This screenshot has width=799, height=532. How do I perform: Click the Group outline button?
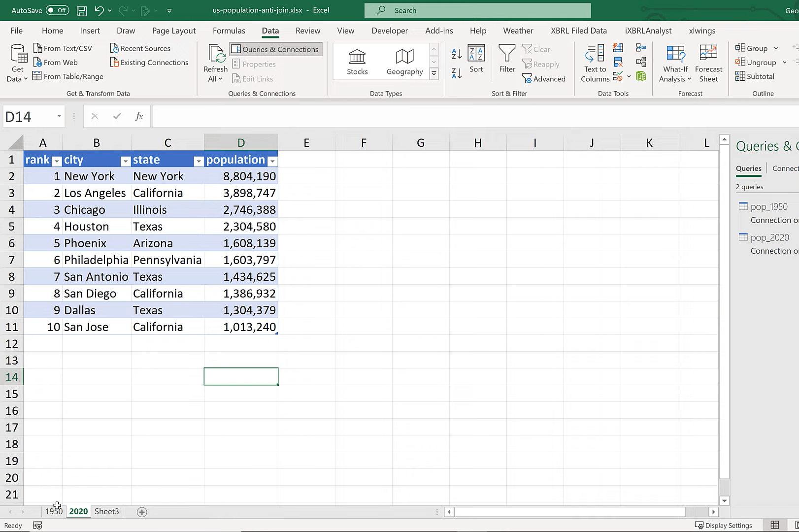751,48
